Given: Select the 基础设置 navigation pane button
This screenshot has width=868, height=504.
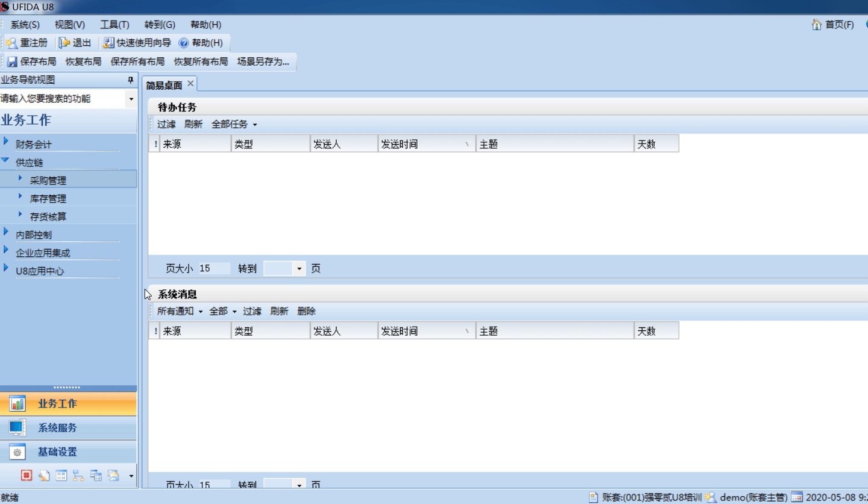Looking at the screenshot, I should tap(69, 452).
